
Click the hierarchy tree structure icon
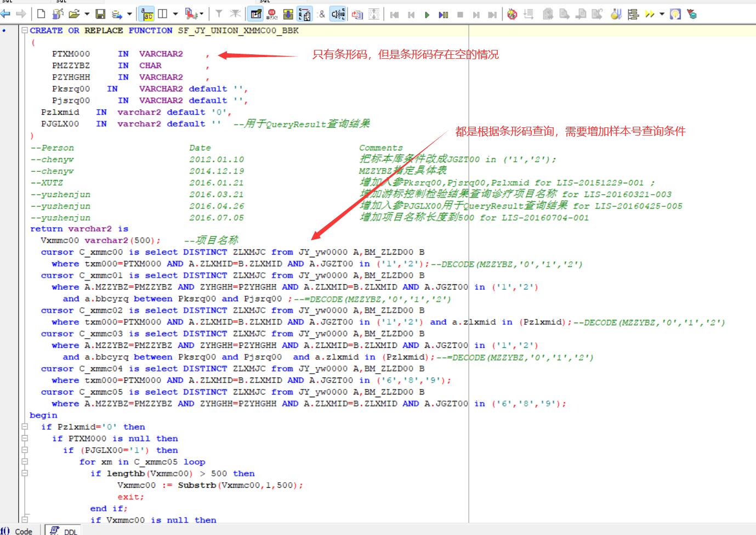(x=633, y=14)
